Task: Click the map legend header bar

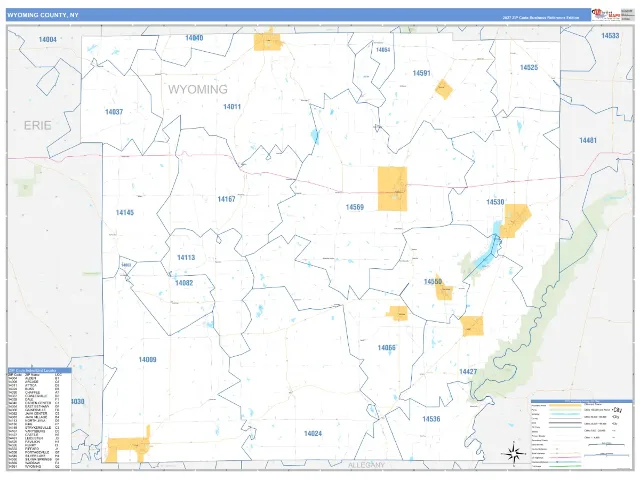Action: pyautogui.click(x=582, y=402)
